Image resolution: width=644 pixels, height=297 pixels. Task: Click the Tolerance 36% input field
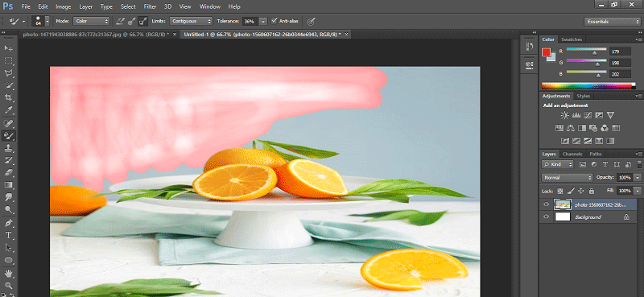tap(250, 21)
